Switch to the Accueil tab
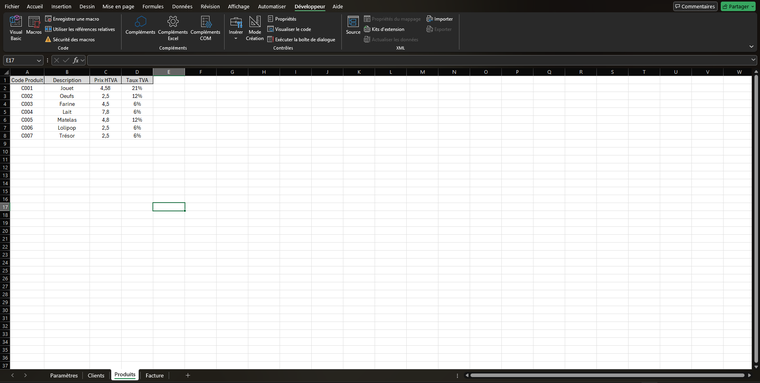This screenshot has width=760, height=383. (x=35, y=7)
